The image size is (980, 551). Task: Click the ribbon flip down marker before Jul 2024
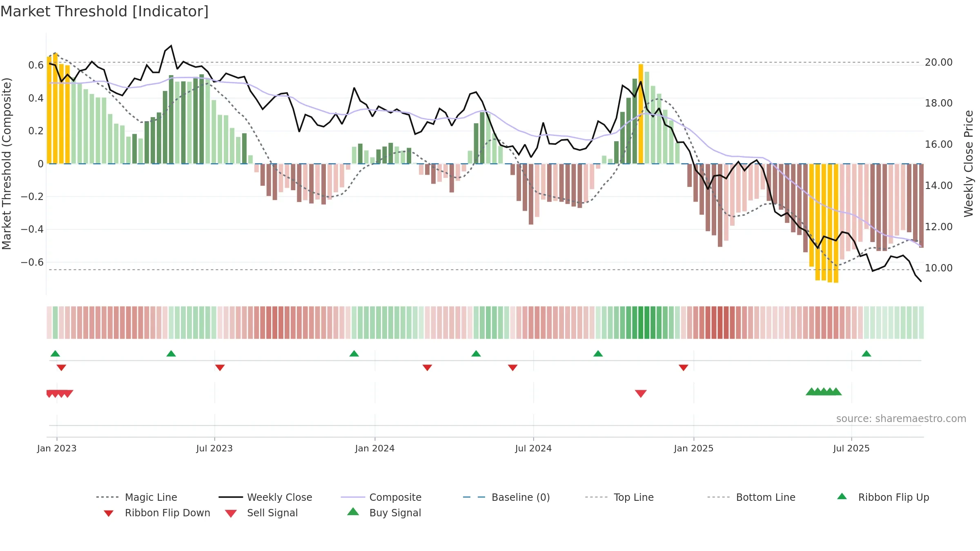tap(513, 368)
